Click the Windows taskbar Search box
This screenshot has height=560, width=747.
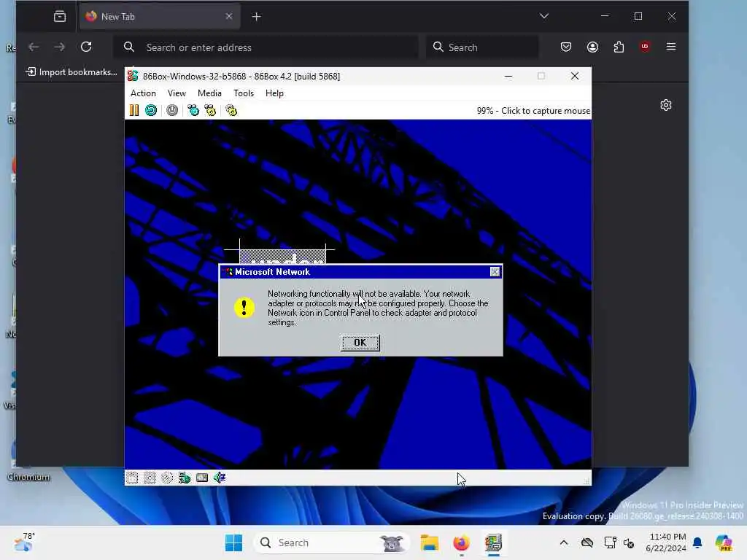coord(332,542)
